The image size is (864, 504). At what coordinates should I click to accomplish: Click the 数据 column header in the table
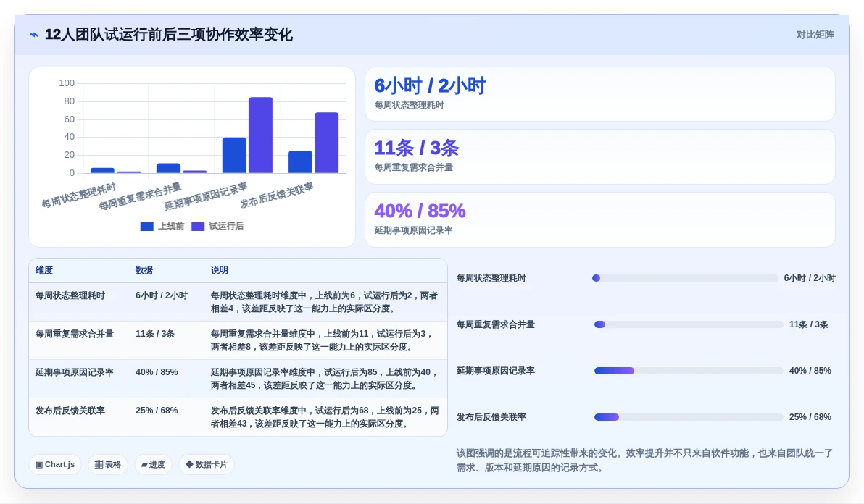pos(144,270)
